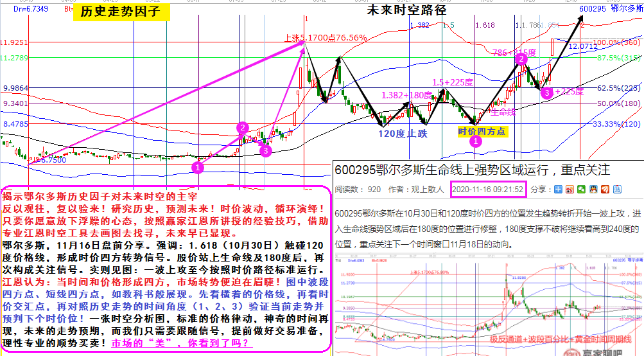
Task: Click the 未来时空路径 heading
Action: [406, 10]
